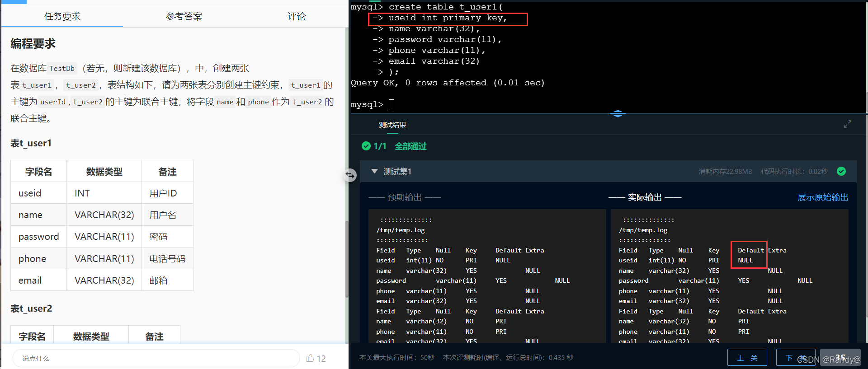Image resolution: width=868 pixels, height=369 pixels.
Task: Click the left panel vertical scrollbar
Action: 347,259
